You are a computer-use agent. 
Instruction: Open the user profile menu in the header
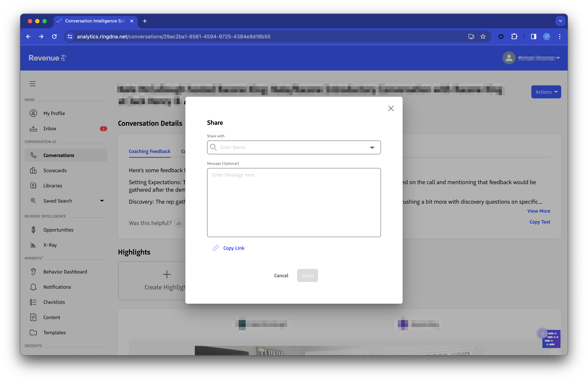pos(532,58)
